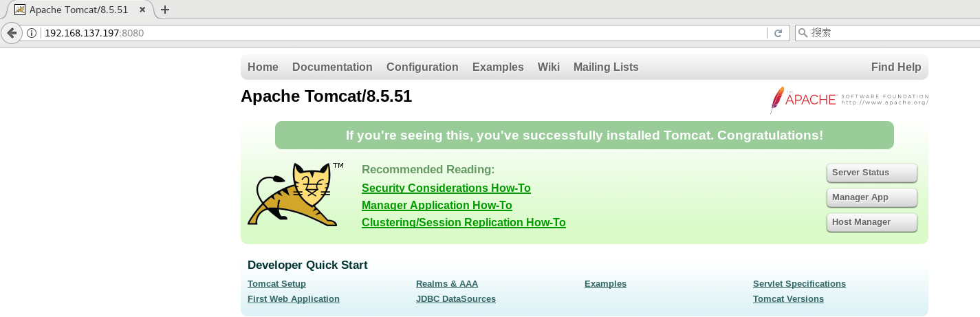Open Wiki in navigation bar
980x317 pixels.
coord(549,67)
